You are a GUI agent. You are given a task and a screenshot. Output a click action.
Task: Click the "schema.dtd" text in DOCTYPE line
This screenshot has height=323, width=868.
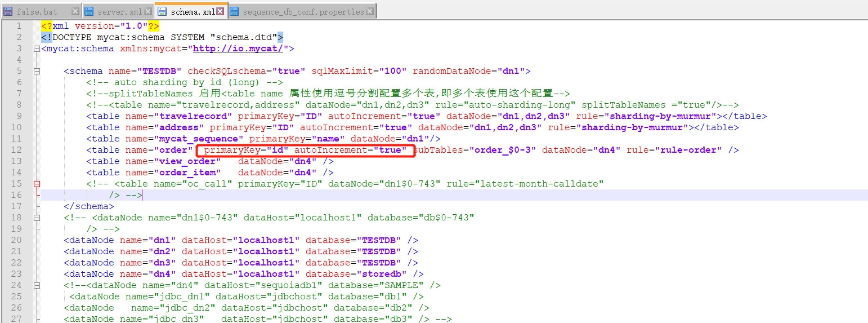click(x=244, y=37)
